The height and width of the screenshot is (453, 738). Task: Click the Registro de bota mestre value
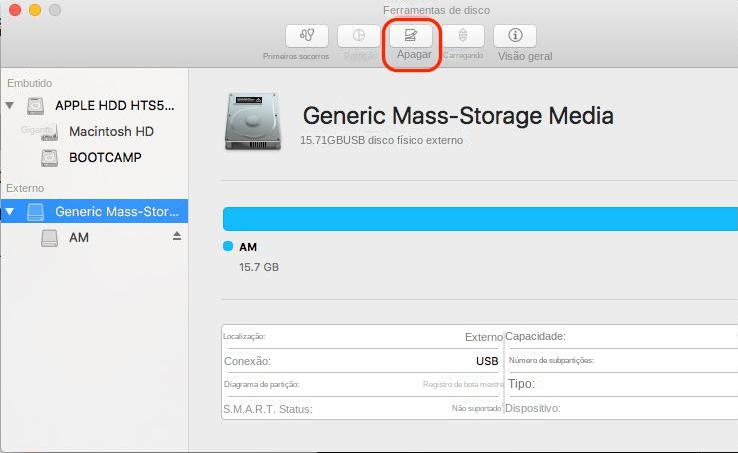coord(463,384)
